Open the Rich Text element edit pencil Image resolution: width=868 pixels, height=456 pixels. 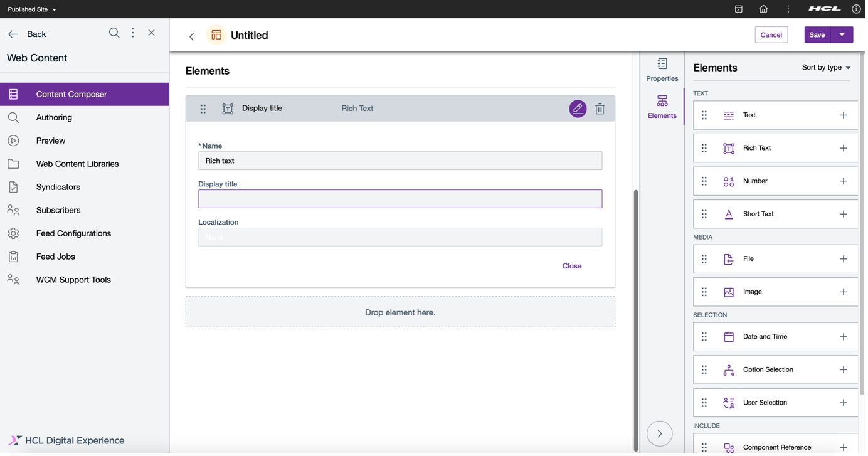tap(578, 109)
